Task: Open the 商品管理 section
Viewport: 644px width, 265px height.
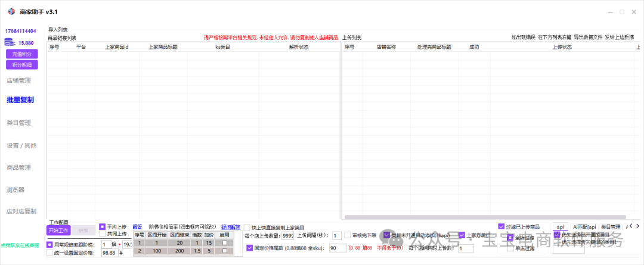Action: (x=19, y=167)
